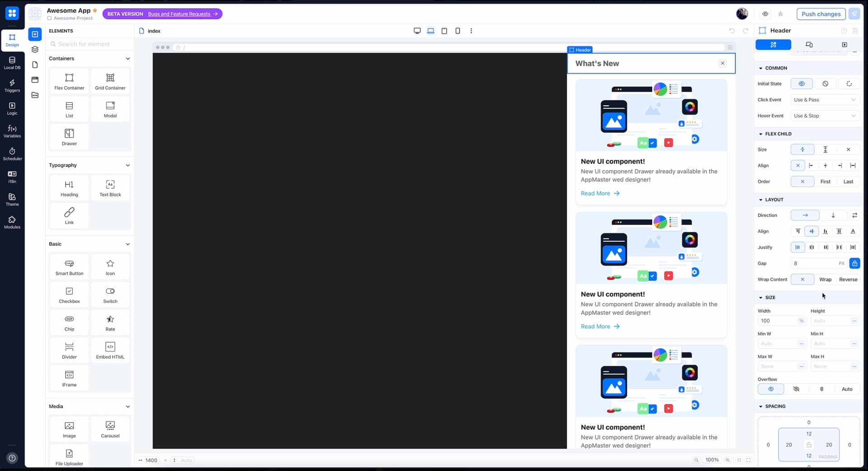The width and height of the screenshot is (868, 471).
Task: Set Overflow to hidden
Action: (796, 389)
